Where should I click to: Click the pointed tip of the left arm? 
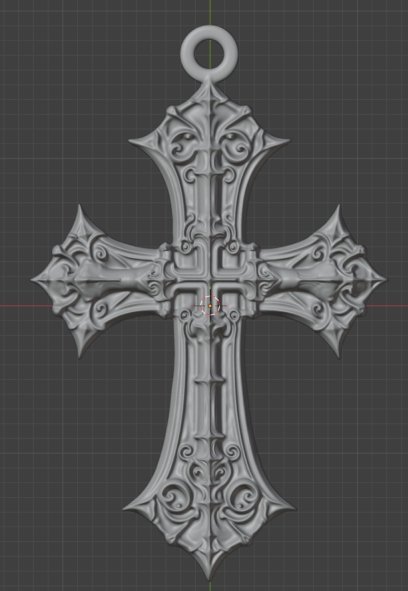coord(35,280)
